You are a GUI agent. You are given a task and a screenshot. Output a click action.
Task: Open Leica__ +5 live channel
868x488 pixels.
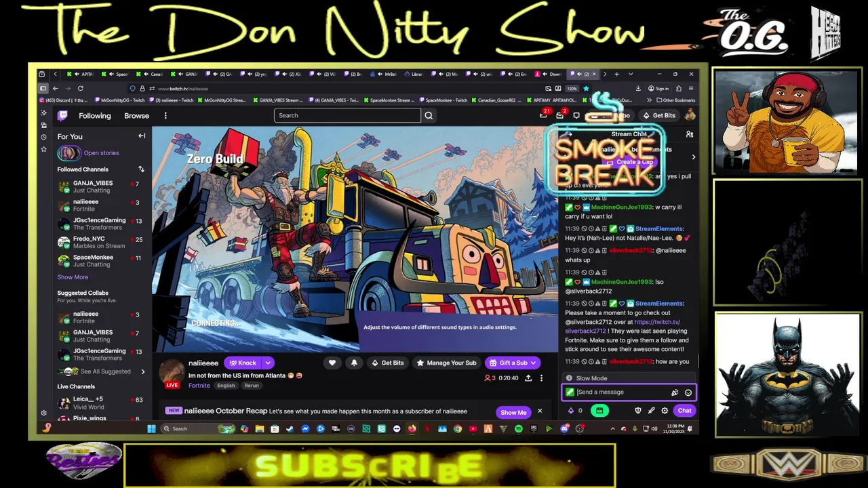coord(100,403)
